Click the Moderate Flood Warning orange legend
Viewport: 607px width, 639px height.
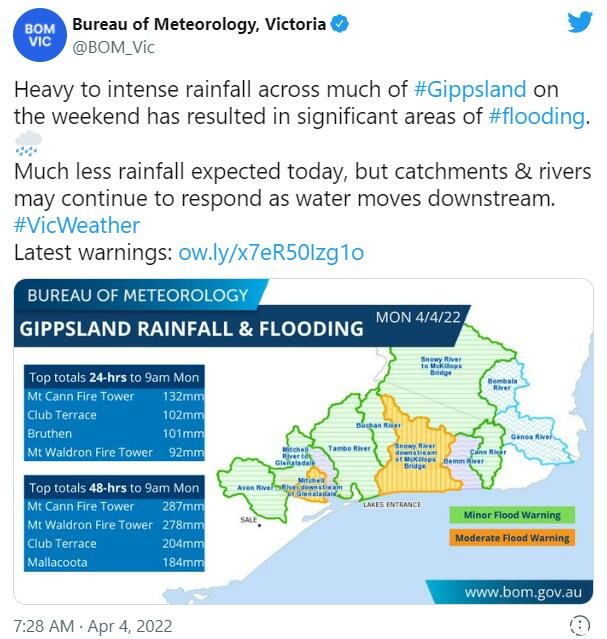[x=512, y=538]
